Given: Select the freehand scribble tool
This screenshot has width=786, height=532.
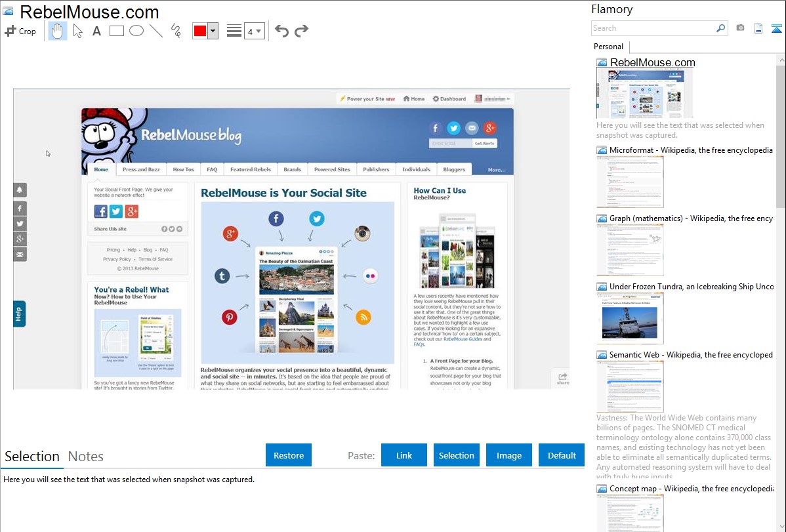Looking at the screenshot, I should click(176, 31).
